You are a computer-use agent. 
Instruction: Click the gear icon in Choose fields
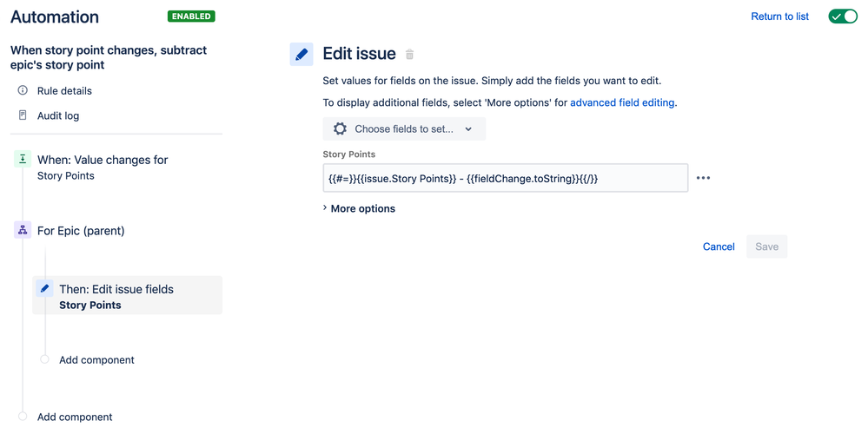tap(340, 128)
